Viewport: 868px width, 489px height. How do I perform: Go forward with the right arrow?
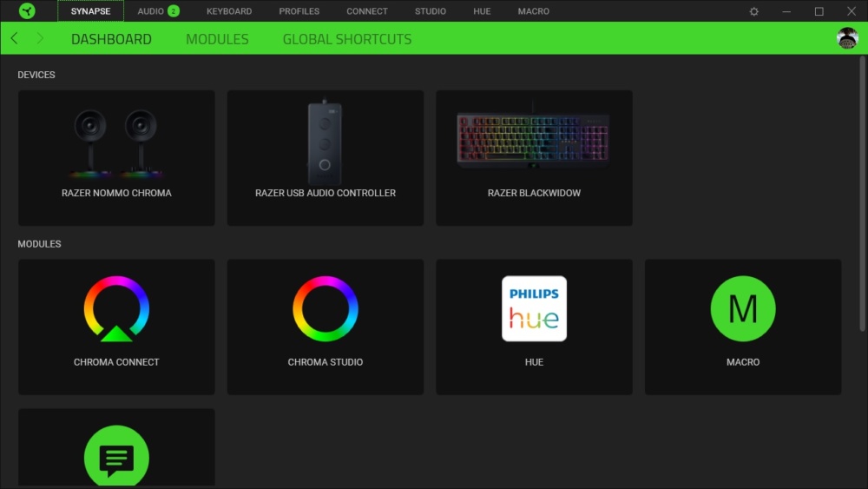[40, 38]
